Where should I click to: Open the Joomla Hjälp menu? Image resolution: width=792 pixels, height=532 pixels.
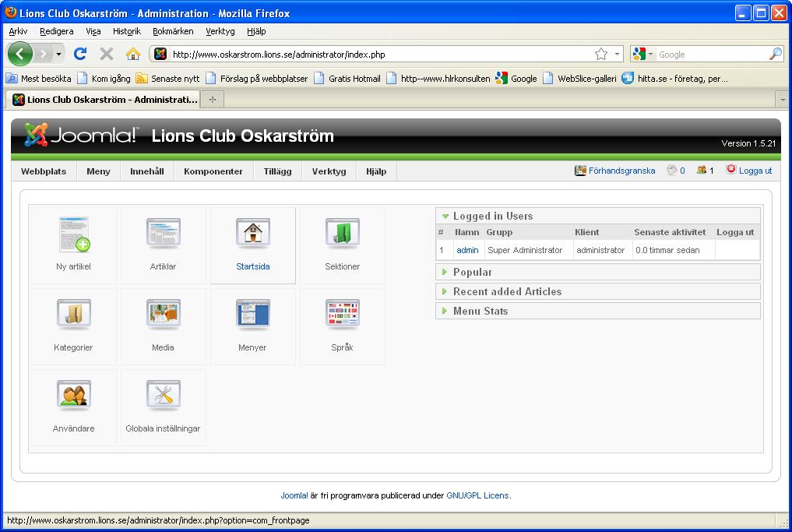(x=376, y=171)
